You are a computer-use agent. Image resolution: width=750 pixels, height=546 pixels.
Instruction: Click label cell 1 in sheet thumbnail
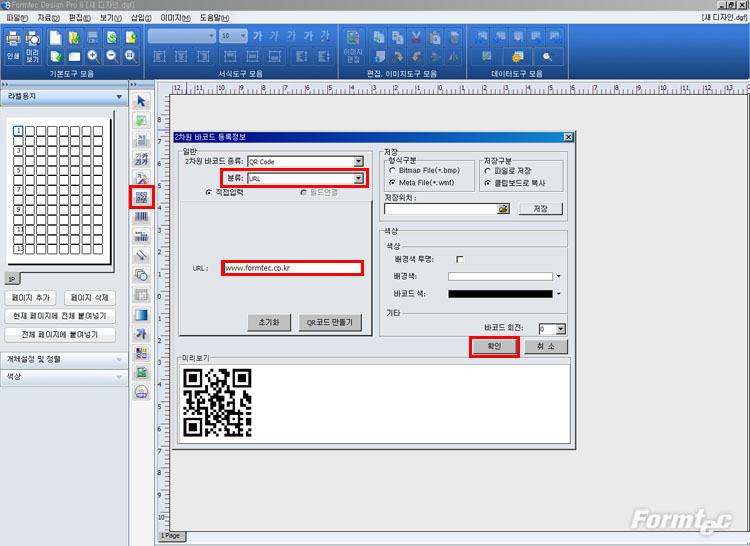18,131
